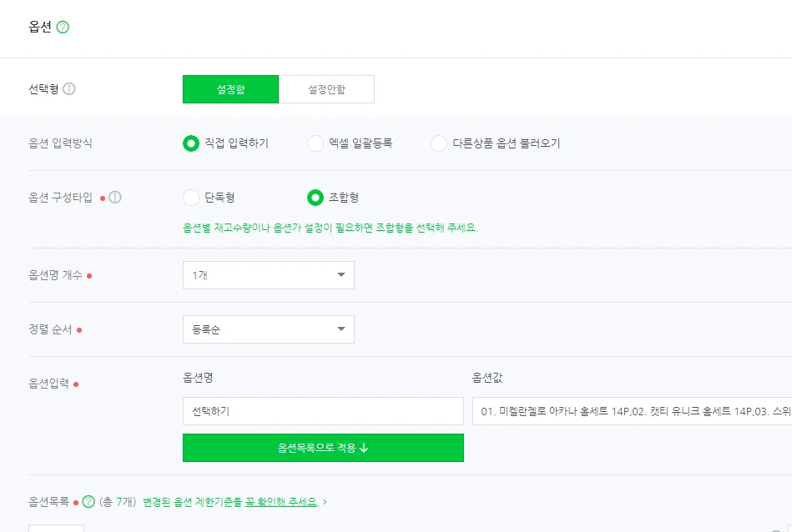The height and width of the screenshot is (532, 792).
Task: Click the 옵션명 field containing 선택하기
Action: 322,411
